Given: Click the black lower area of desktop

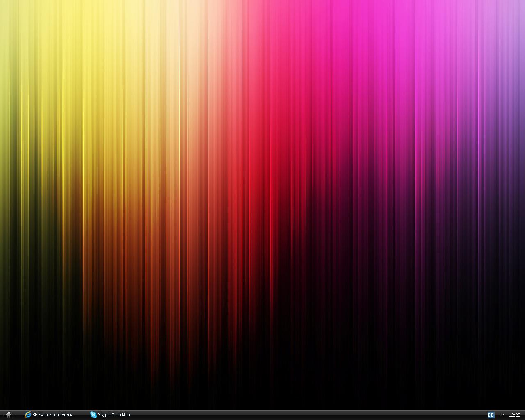Looking at the screenshot, I should [262, 381].
